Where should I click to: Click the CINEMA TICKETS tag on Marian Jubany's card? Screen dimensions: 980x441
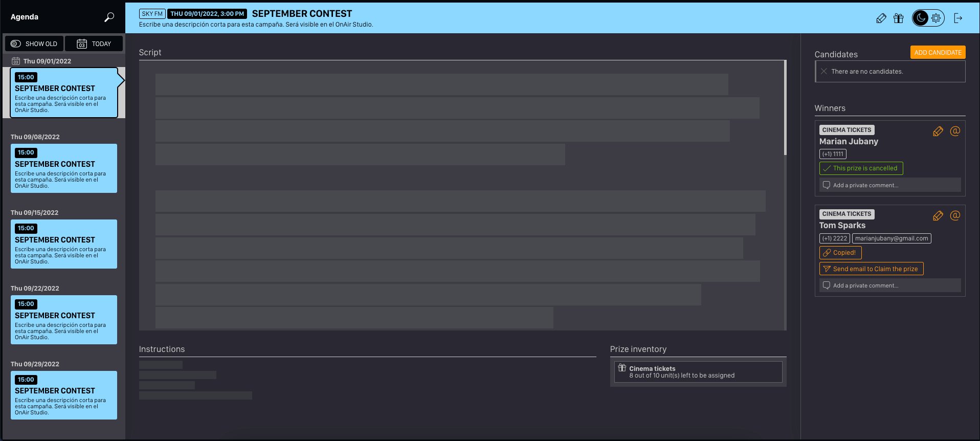click(x=847, y=130)
